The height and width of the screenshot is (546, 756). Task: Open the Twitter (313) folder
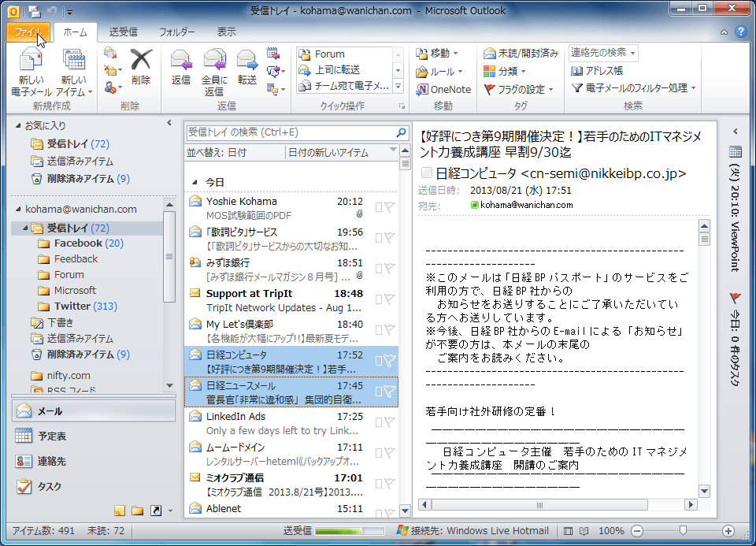(x=78, y=306)
